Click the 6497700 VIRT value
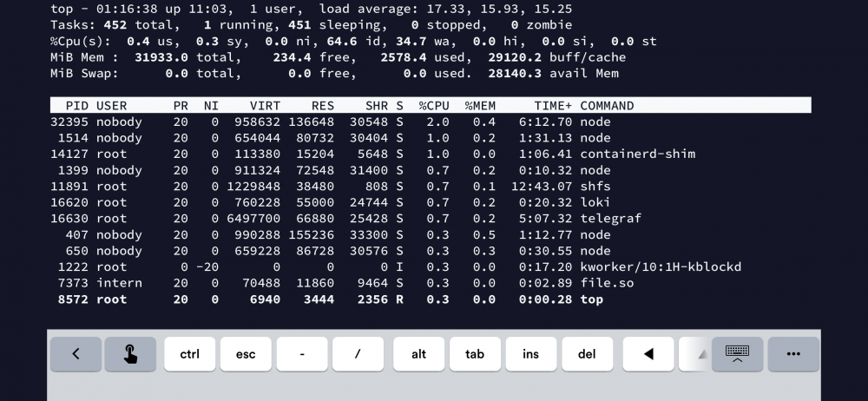This screenshot has height=401, width=868. (x=253, y=218)
